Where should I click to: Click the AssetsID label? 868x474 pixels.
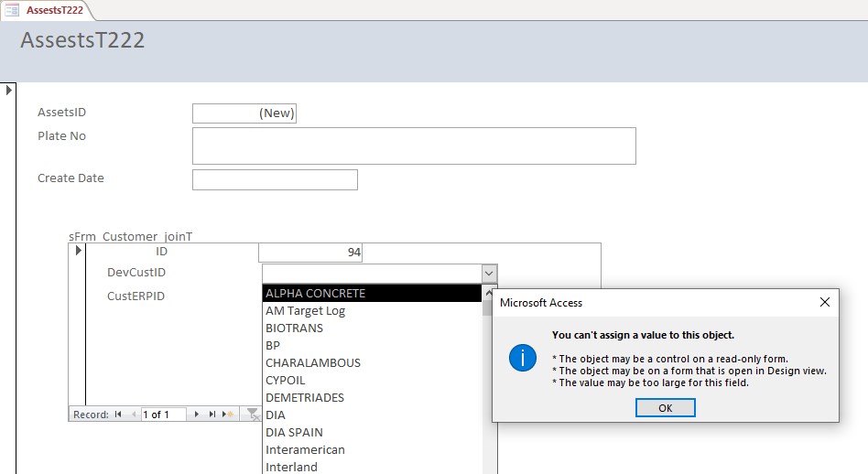(62, 113)
